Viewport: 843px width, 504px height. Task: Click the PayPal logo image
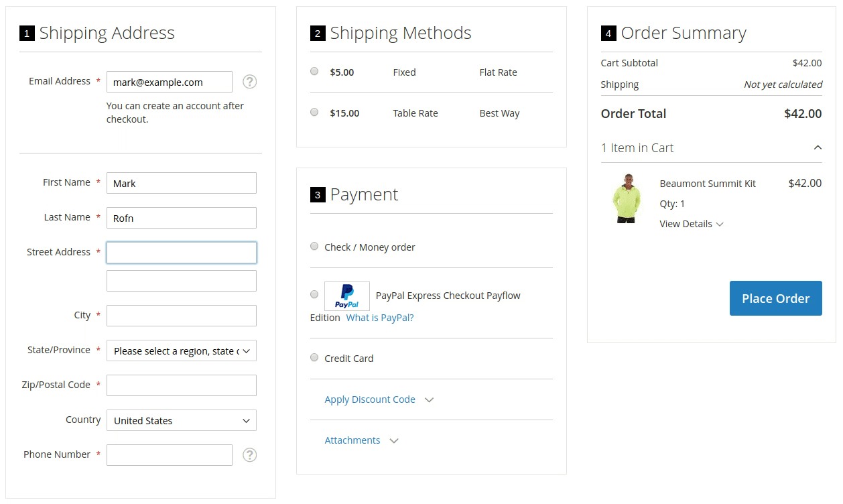tap(346, 296)
